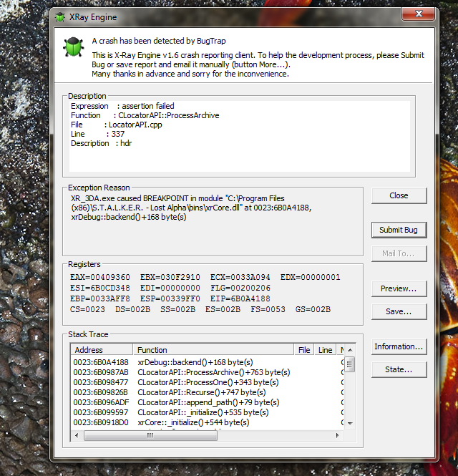
Task: Open the Information... dialog
Action: (x=399, y=346)
